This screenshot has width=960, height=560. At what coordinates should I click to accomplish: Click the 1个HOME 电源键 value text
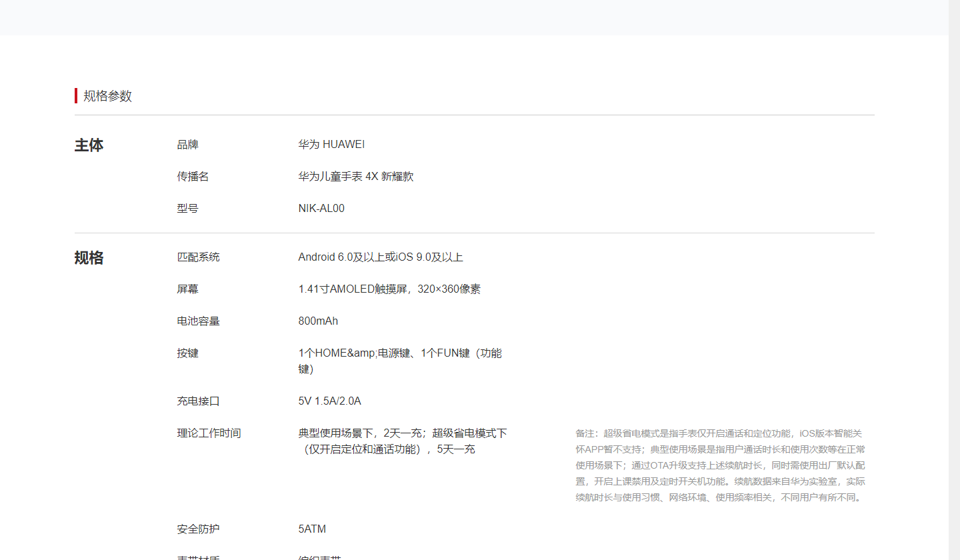[400, 361]
